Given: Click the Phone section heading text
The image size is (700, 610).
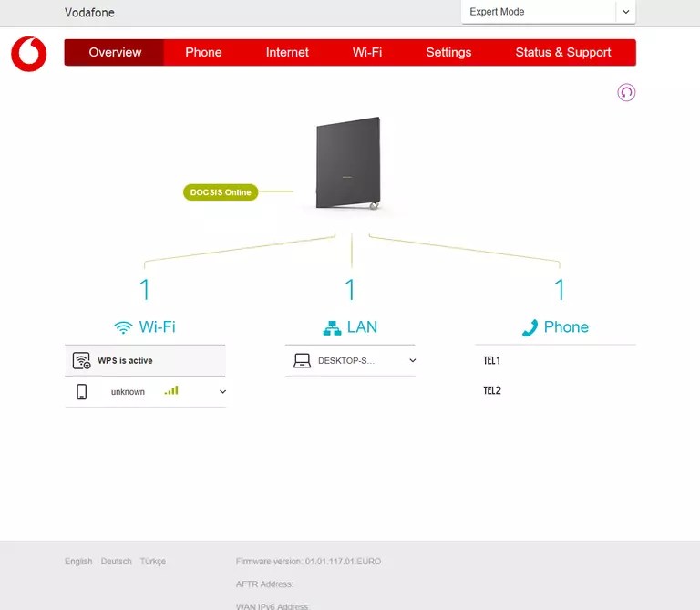Looking at the screenshot, I should 566,326.
